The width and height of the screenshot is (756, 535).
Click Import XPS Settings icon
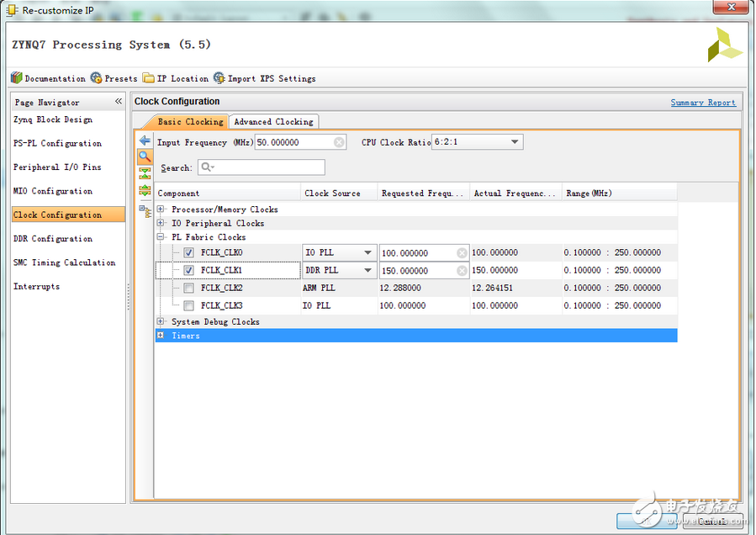point(219,78)
